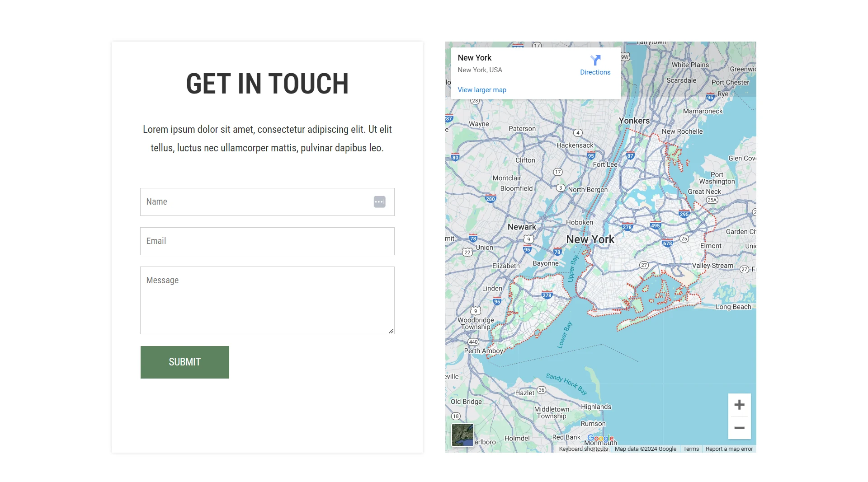Click the Sandy Hook Bay label
The width and height of the screenshot is (868, 482).
pyautogui.click(x=566, y=384)
